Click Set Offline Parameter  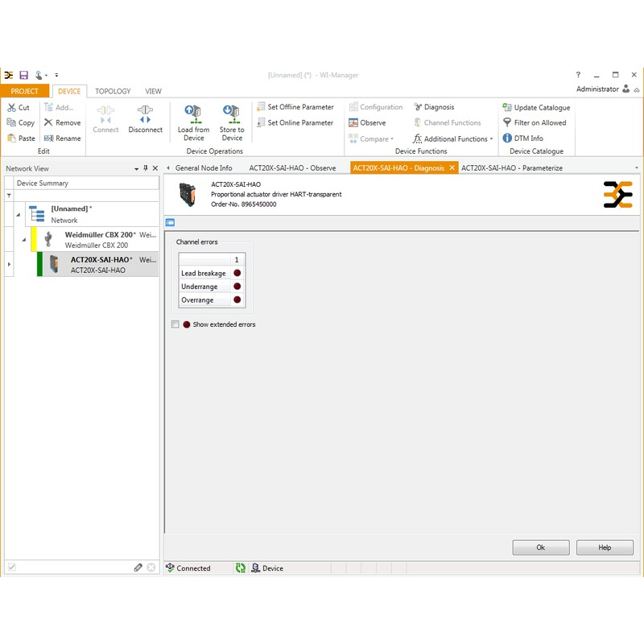click(x=295, y=107)
